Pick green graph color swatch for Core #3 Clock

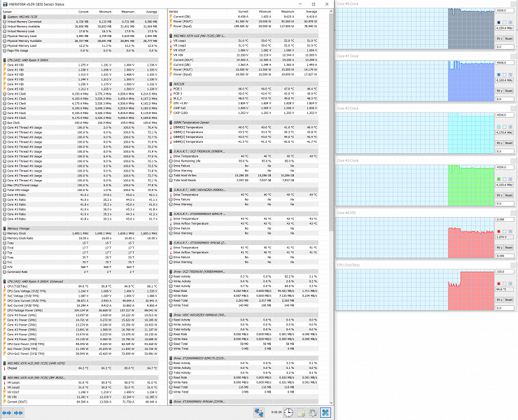pyautogui.click(x=499, y=179)
